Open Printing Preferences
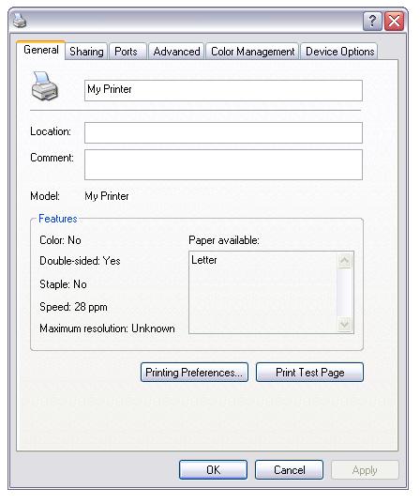This screenshot has height=504, width=420. coord(194,373)
